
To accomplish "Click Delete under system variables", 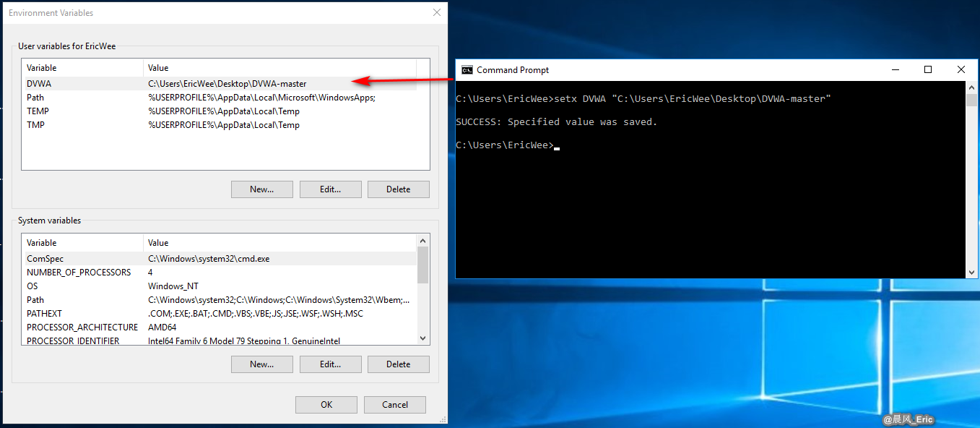I will click(398, 364).
